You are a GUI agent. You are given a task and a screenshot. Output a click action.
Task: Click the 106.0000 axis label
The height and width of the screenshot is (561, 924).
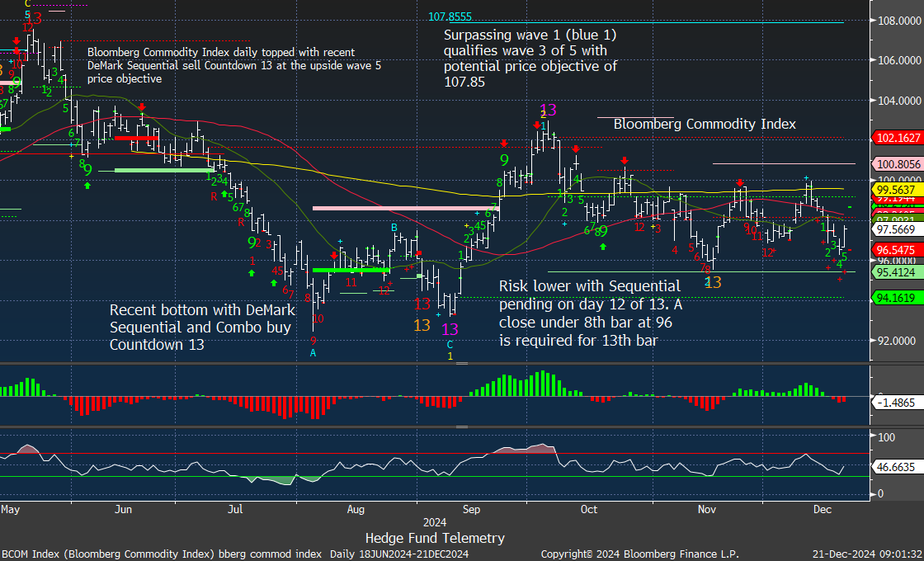(898, 61)
